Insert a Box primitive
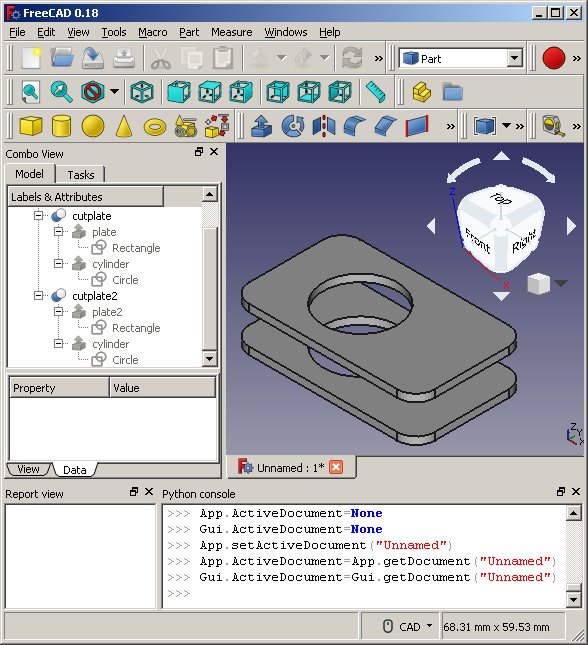Screen dimensions: 588x645 tap(31, 126)
